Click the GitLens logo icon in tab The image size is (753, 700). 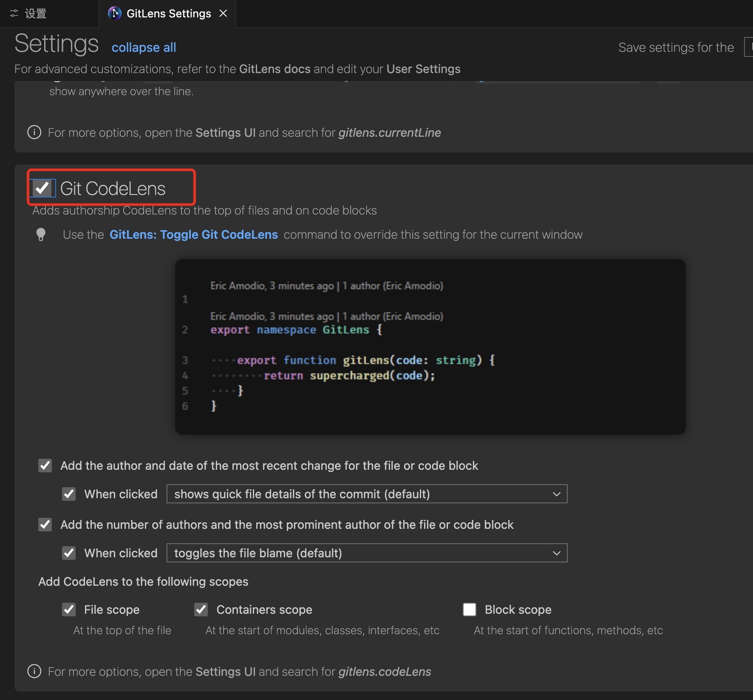click(114, 14)
